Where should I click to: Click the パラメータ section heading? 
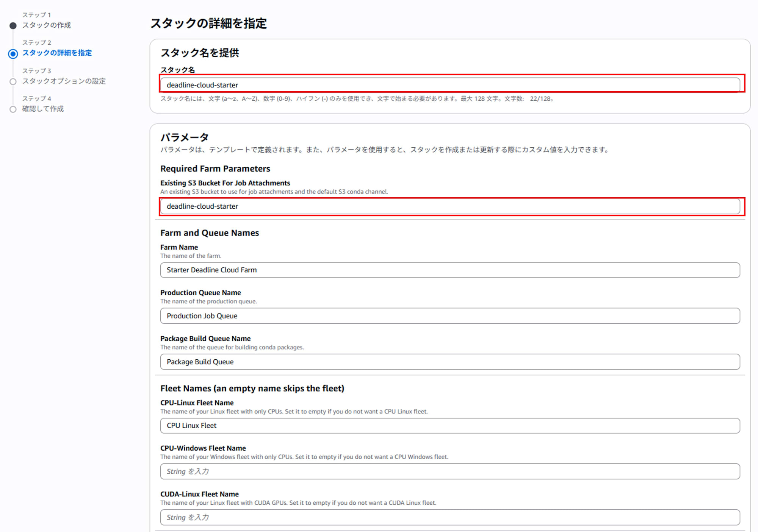tap(185, 137)
